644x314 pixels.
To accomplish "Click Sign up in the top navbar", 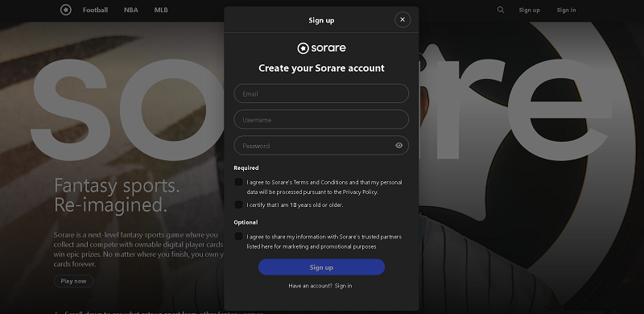I will (529, 10).
